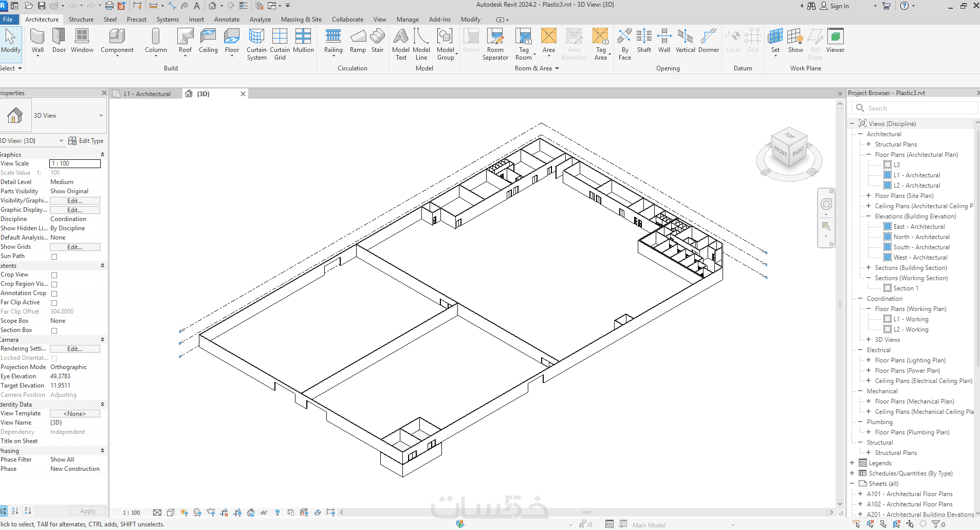Image resolution: width=980 pixels, height=530 pixels.
Task: Pick the Shaft opening tool
Action: point(644,41)
